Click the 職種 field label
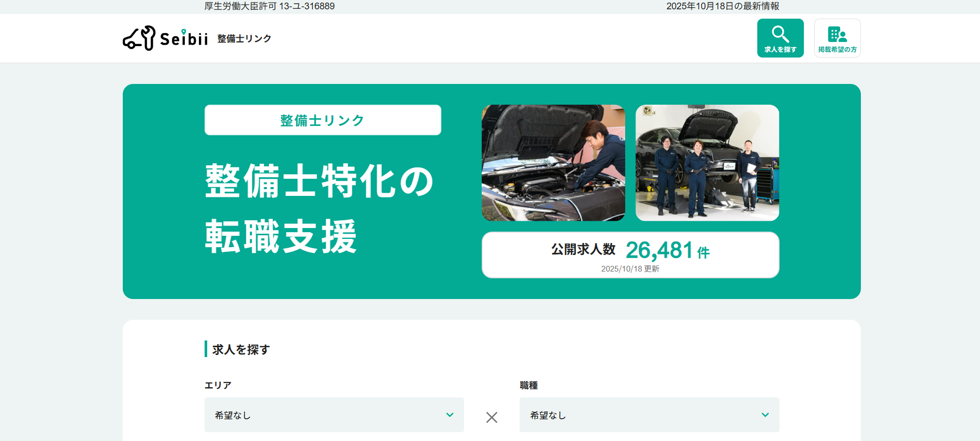The width and height of the screenshot is (980, 441). click(x=529, y=386)
